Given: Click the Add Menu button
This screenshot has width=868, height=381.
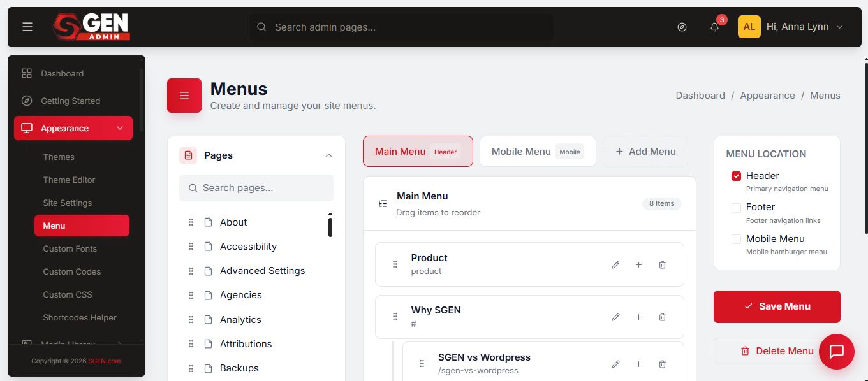Looking at the screenshot, I should coord(645,151).
